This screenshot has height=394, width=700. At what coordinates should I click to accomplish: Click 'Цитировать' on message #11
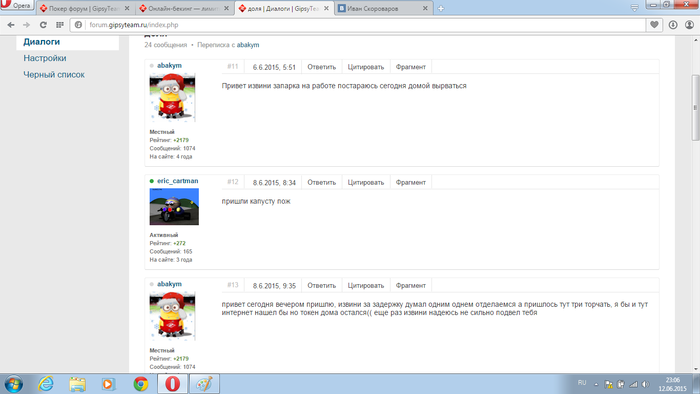click(x=366, y=67)
